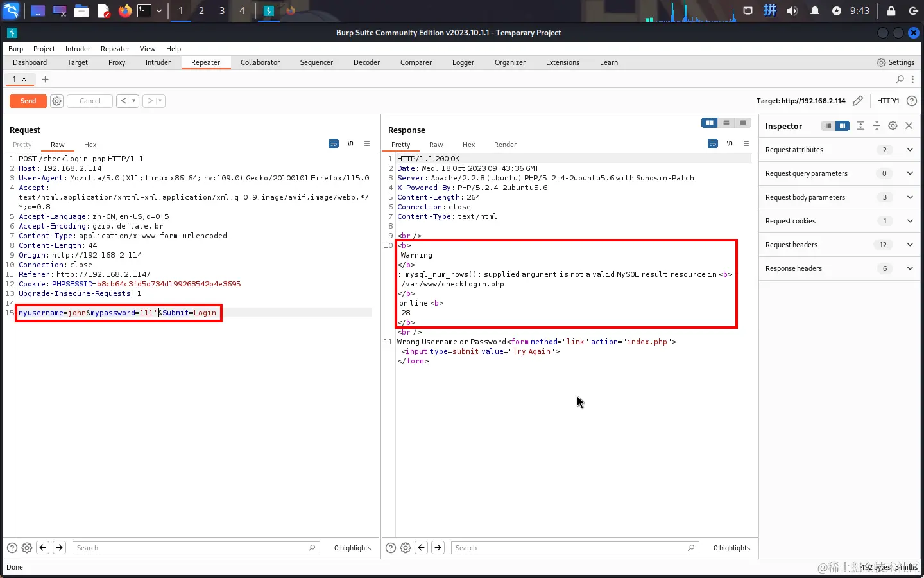Go to the previous search match in Request
The height and width of the screenshot is (578, 924).
(x=43, y=548)
